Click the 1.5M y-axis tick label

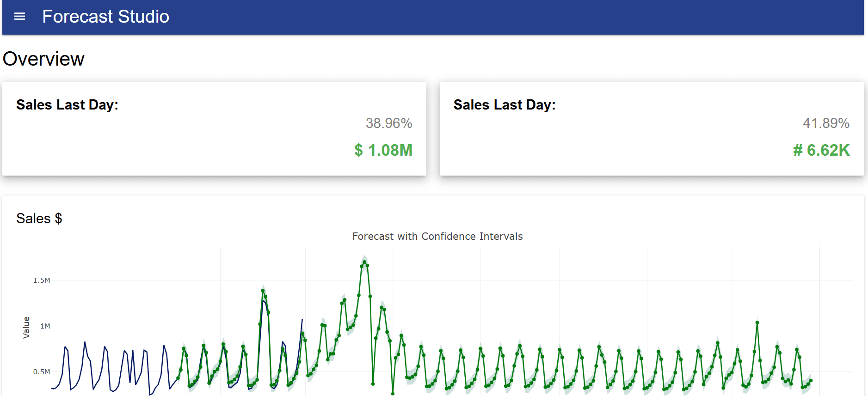42,280
